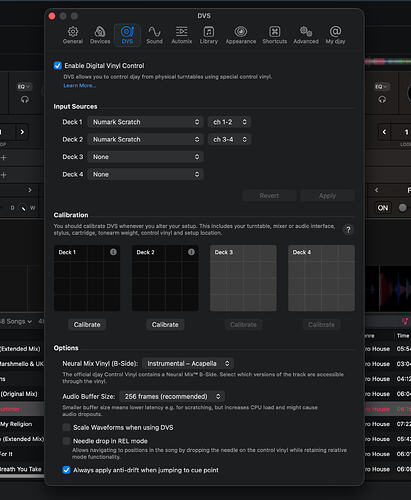Select the DVS preferences tab

pos(127,35)
